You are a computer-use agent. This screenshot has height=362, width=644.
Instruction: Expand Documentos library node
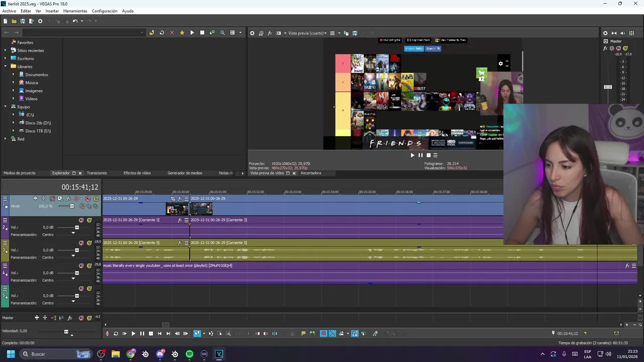(x=13, y=74)
